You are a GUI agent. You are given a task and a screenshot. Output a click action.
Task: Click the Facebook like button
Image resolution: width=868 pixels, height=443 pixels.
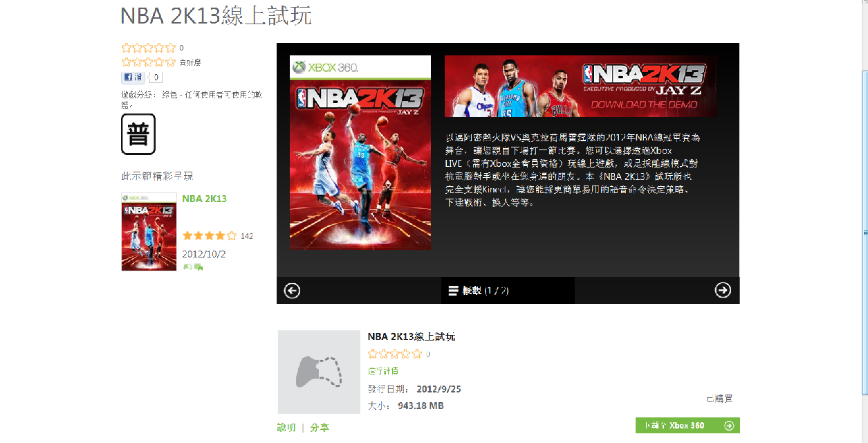(x=133, y=78)
